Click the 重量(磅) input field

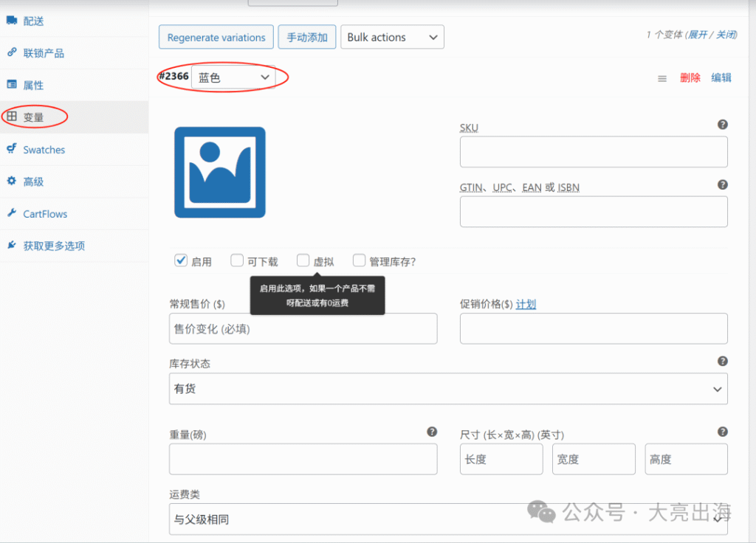303,459
